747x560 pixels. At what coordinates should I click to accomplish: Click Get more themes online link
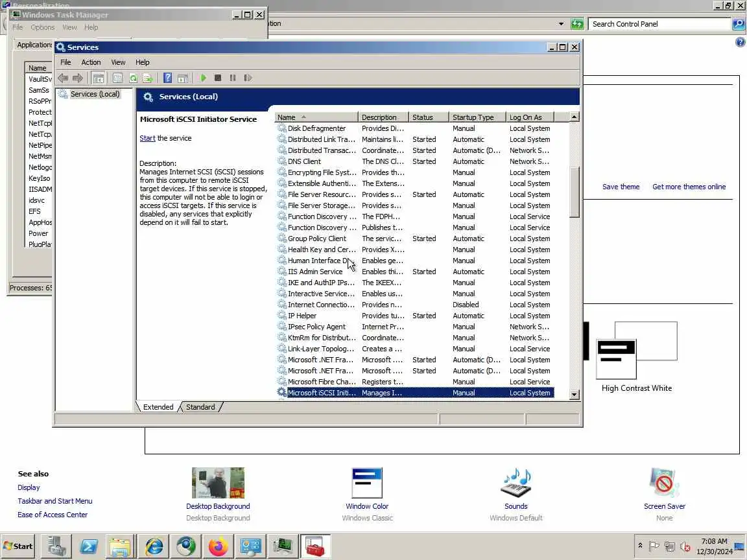click(x=689, y=187)
